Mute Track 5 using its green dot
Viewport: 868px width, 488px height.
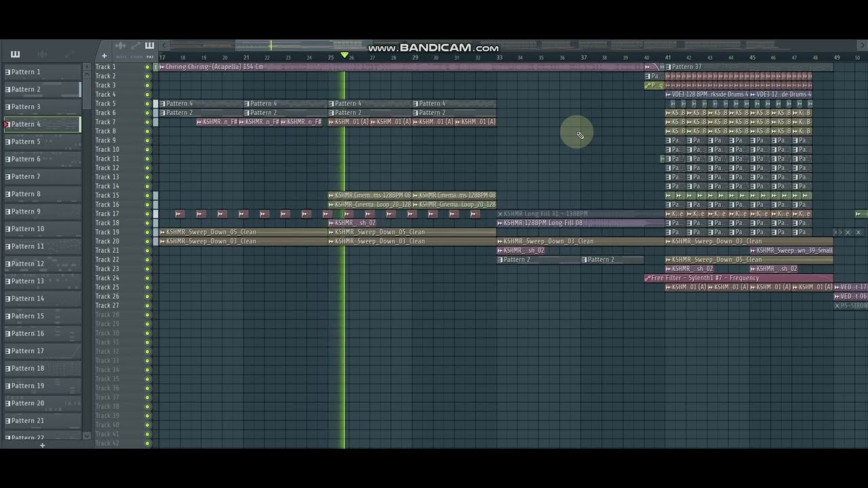[x=147, y=104]
